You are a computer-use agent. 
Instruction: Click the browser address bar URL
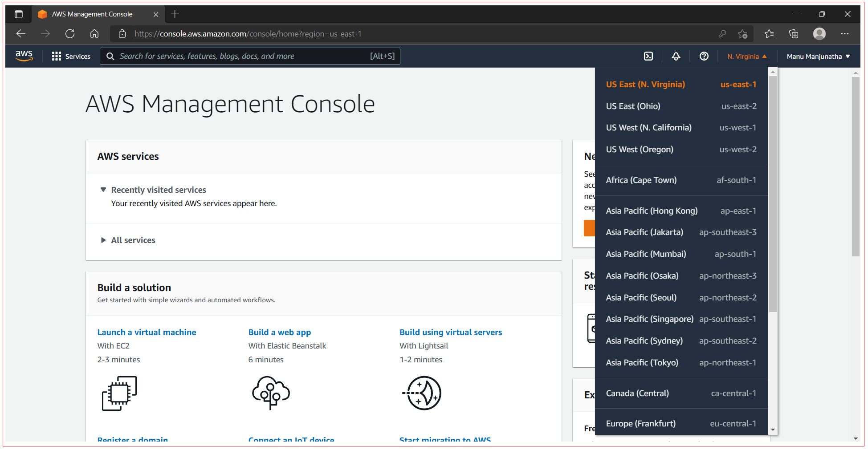click(248, 34)
